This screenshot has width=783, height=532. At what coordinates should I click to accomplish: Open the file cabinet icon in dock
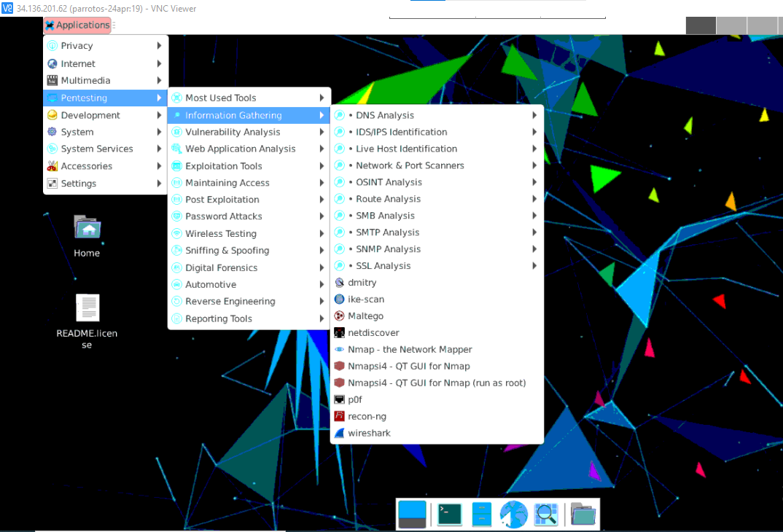[x=481, y=514]
